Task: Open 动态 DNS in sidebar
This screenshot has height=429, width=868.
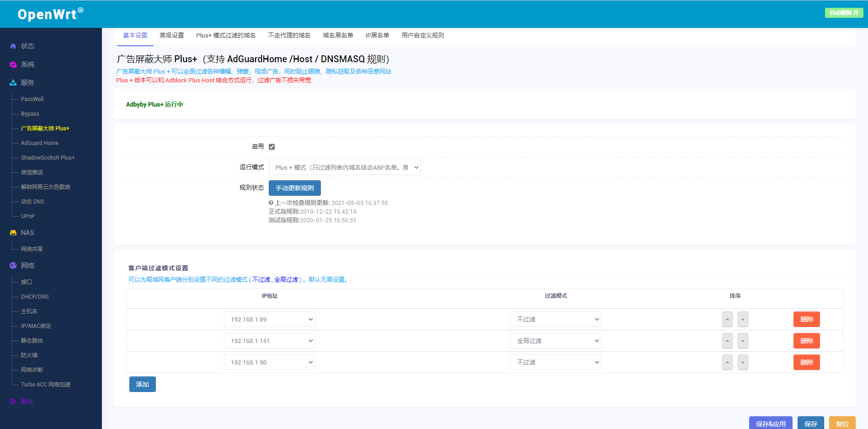Action: pos(33,202)
